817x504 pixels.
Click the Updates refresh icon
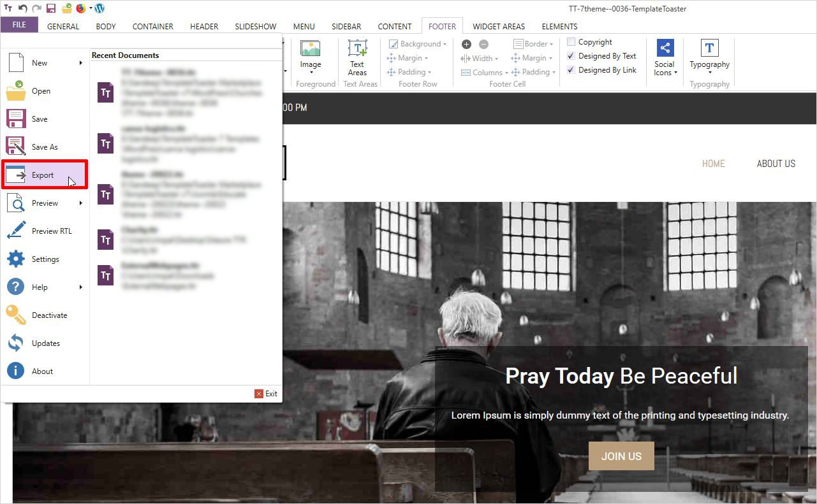15,343
